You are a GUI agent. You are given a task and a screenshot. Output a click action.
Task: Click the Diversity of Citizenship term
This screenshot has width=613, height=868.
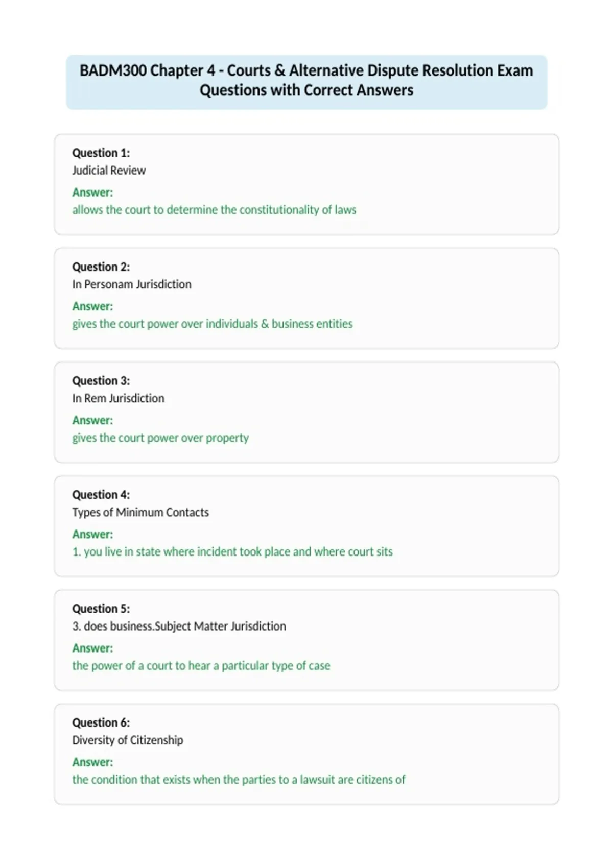point(128,740)
